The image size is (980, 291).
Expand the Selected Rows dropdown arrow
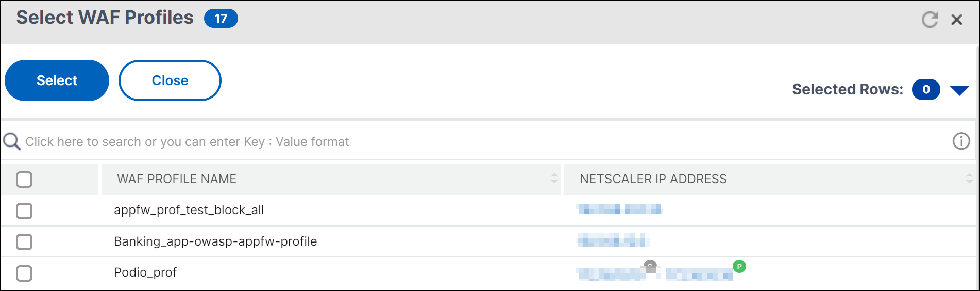(x=959, y=90)
